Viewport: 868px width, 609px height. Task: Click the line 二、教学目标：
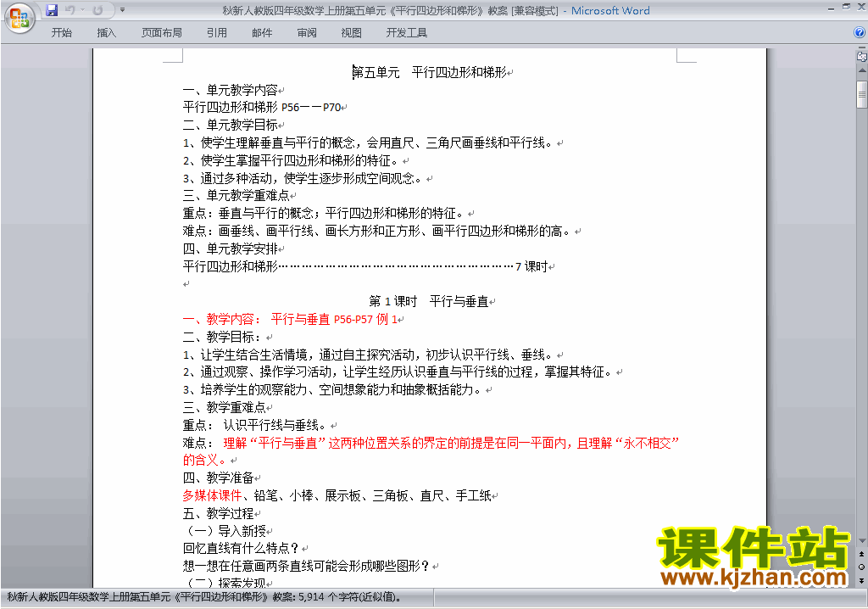(224, 337)
